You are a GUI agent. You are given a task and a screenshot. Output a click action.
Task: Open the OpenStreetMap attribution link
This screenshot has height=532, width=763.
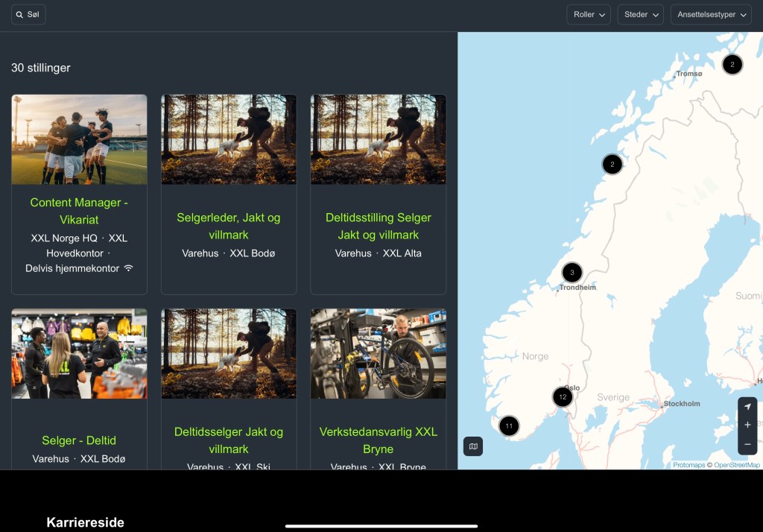[737, 465]
